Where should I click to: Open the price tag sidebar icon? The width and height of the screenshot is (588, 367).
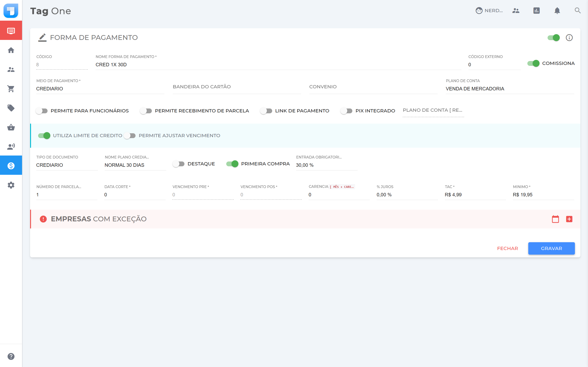click(11, 108)
